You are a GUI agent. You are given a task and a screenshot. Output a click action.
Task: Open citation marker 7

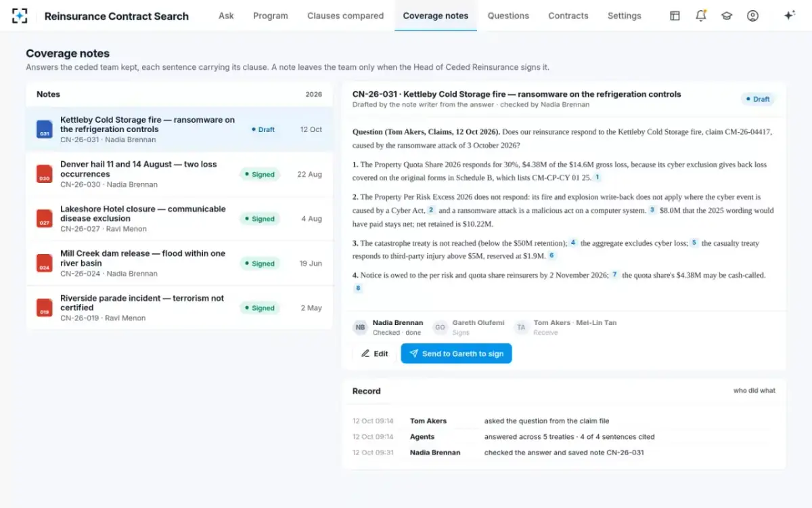[614, 275]
